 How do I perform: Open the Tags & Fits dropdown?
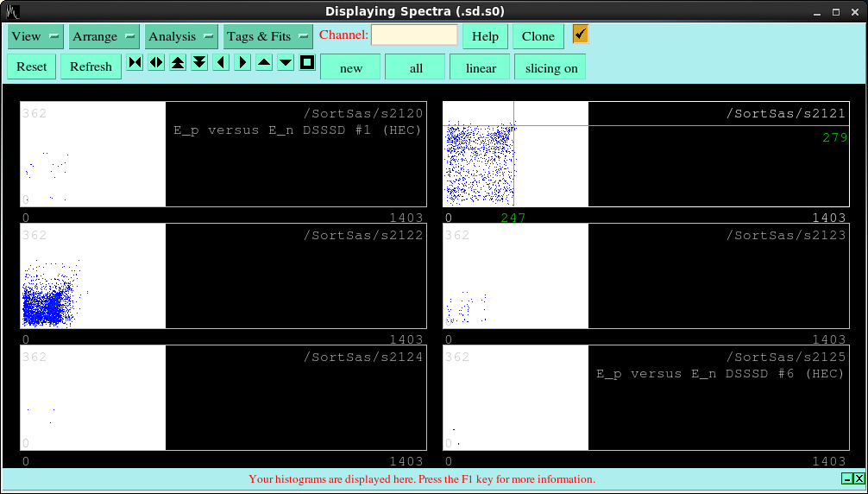point(268,36)
